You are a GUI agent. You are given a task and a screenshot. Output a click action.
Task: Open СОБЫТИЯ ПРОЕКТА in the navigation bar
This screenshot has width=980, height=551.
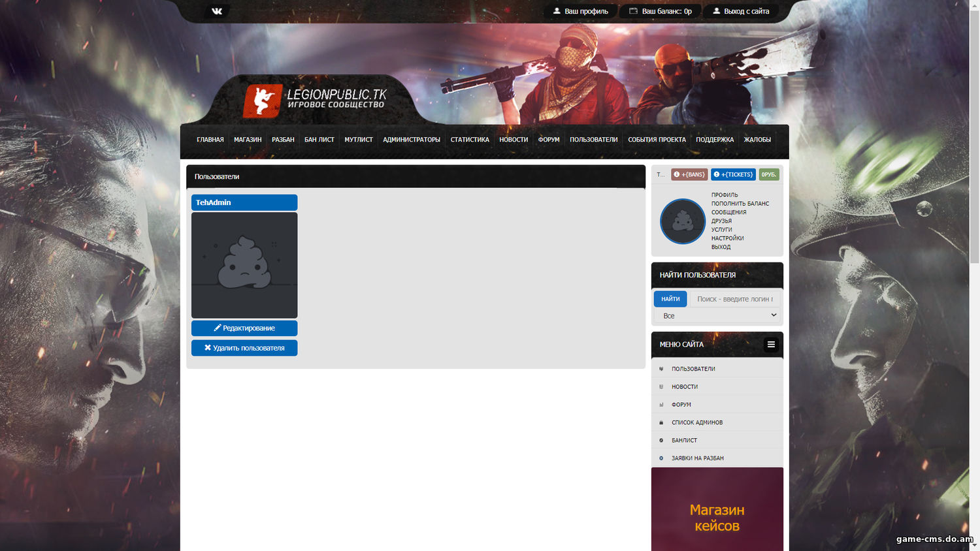657,140
